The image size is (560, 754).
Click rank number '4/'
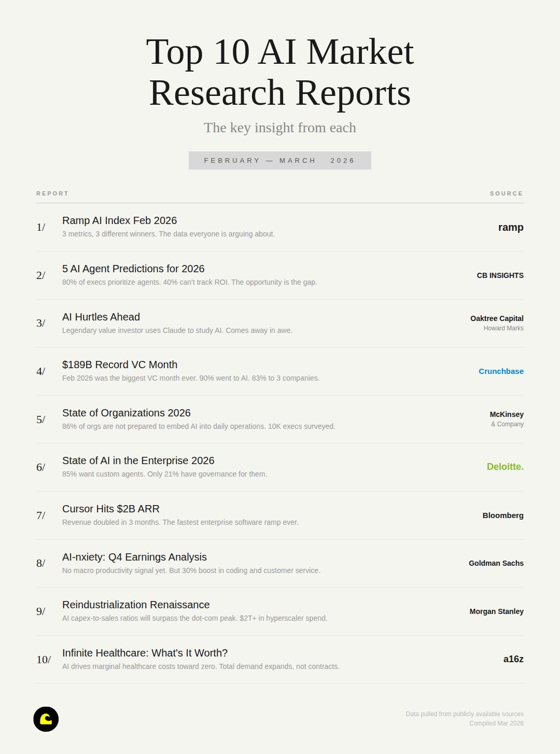pos(40,371)
